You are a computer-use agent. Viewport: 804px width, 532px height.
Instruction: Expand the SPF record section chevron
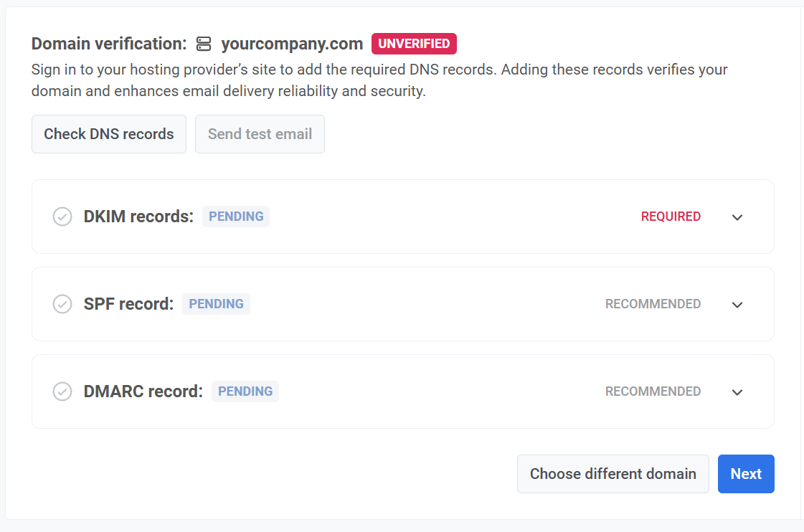(x=737, y=305)
